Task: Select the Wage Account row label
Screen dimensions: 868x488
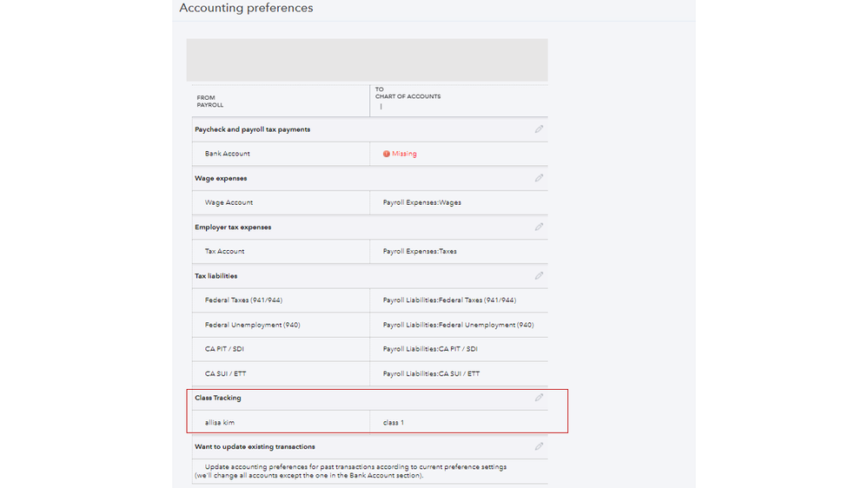Action: [x=229, y=202]
